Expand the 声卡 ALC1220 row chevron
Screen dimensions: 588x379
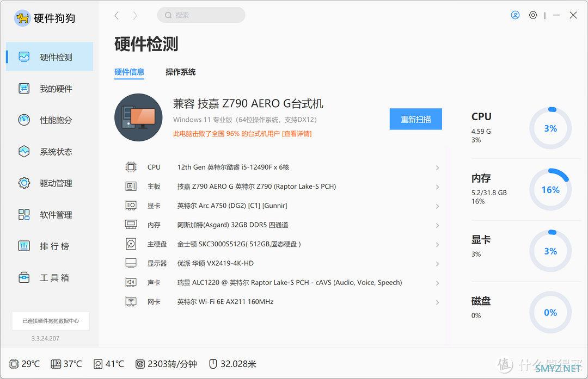coord(437,283)
